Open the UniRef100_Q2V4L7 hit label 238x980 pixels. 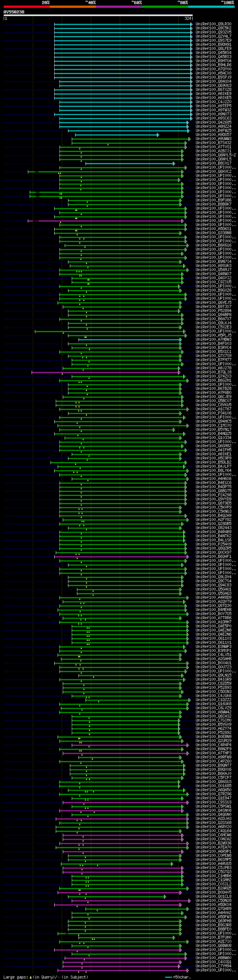[213, 36]
